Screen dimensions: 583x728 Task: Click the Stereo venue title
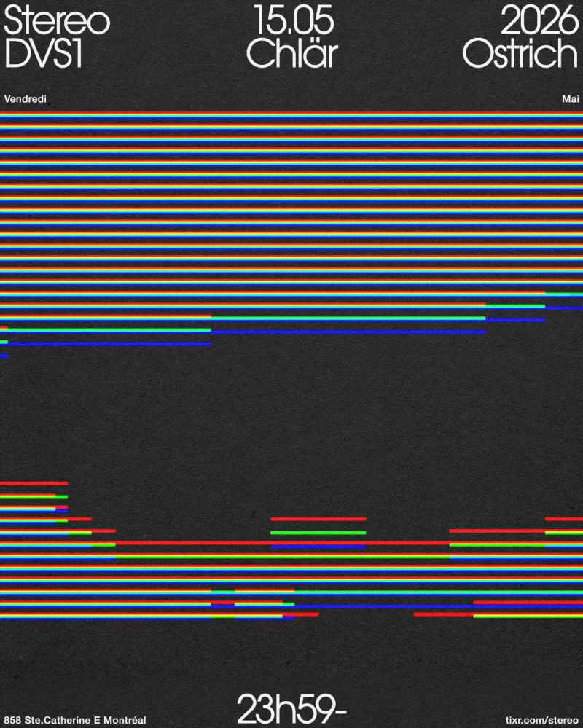pos(57,22)
